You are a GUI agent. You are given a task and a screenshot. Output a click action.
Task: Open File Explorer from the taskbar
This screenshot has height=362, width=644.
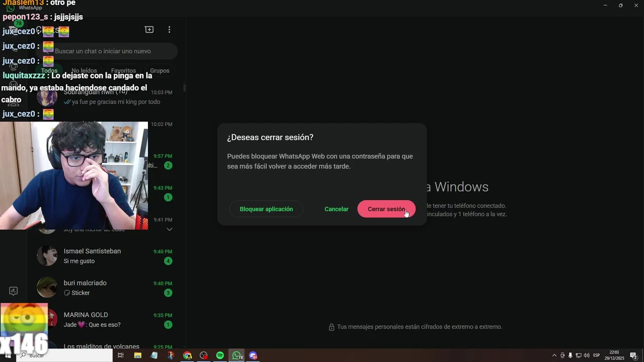coord(137,355)
